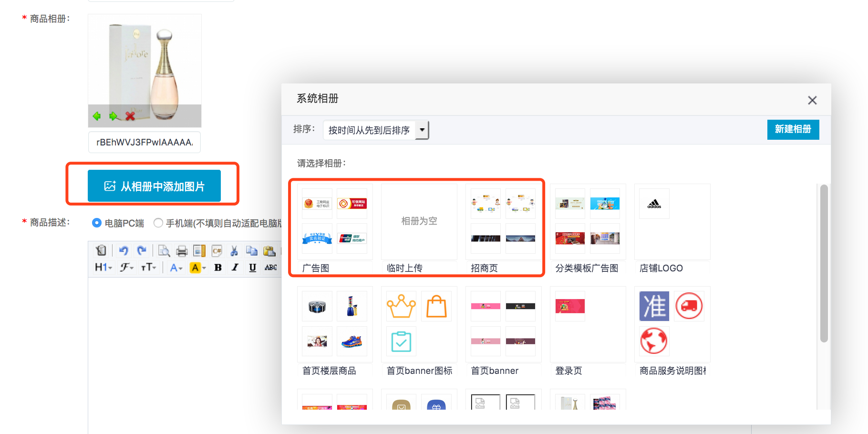Undo last edit in description editor
868x434 pixels.
pyautogui.click(x=124, y=250)
